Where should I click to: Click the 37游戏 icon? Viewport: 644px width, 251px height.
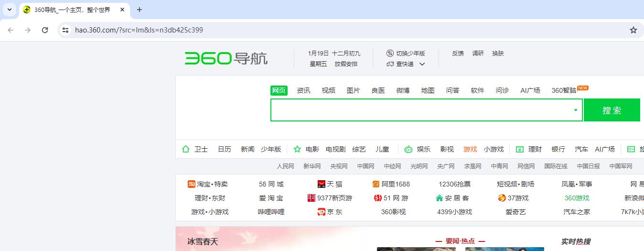(502, 198)
